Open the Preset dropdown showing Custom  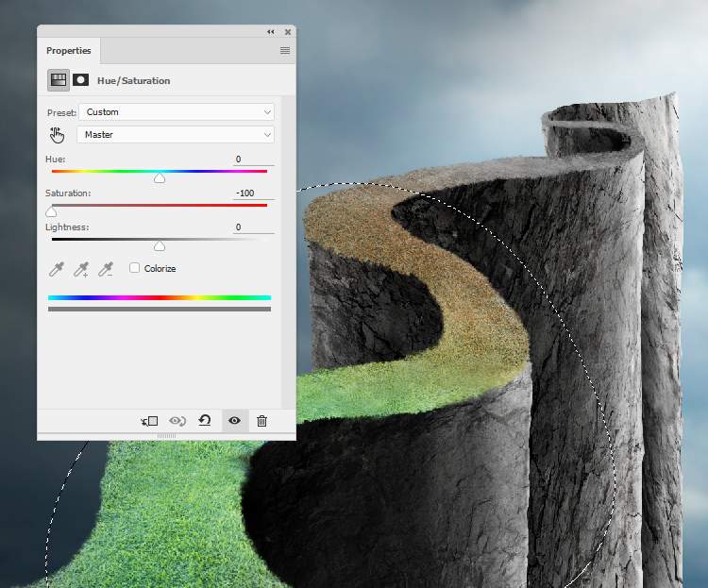coord(177,112)
